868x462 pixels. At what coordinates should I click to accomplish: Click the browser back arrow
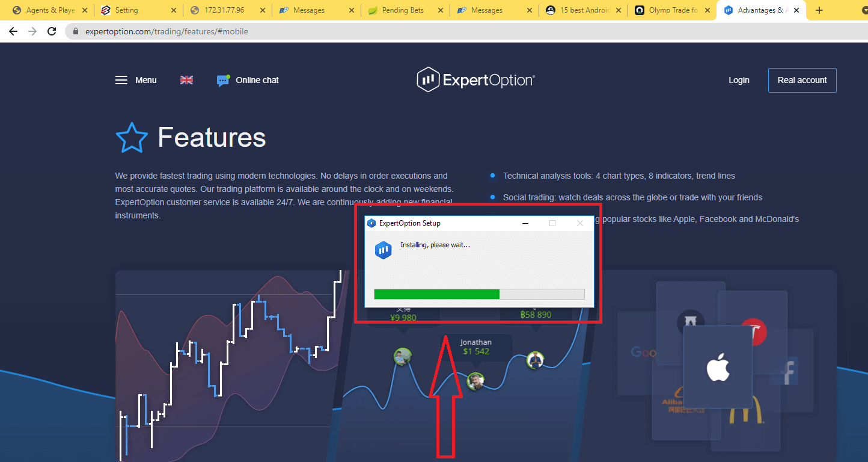(x=13, y=31)
